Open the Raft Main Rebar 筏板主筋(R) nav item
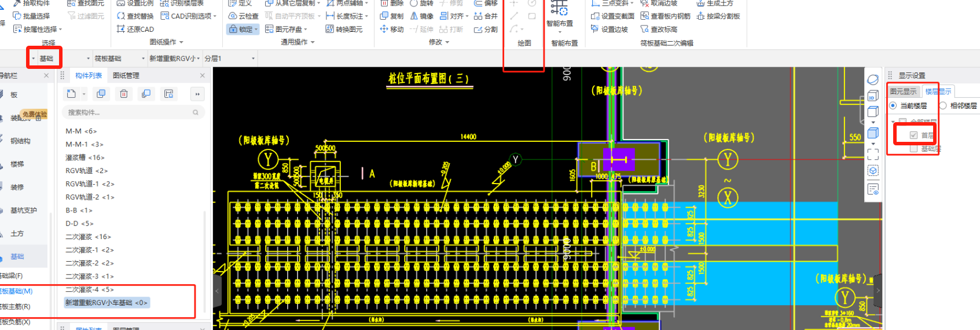Image resolution: width=980 pixels, height=330 pixels. tap(15, 306)
